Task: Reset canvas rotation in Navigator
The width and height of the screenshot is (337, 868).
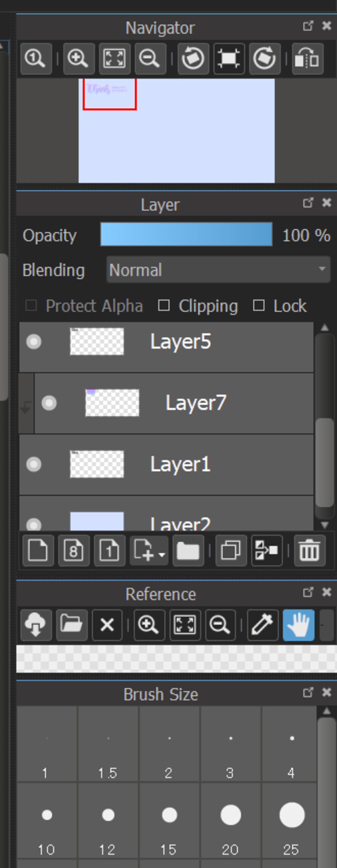Action: coord(229,59)
